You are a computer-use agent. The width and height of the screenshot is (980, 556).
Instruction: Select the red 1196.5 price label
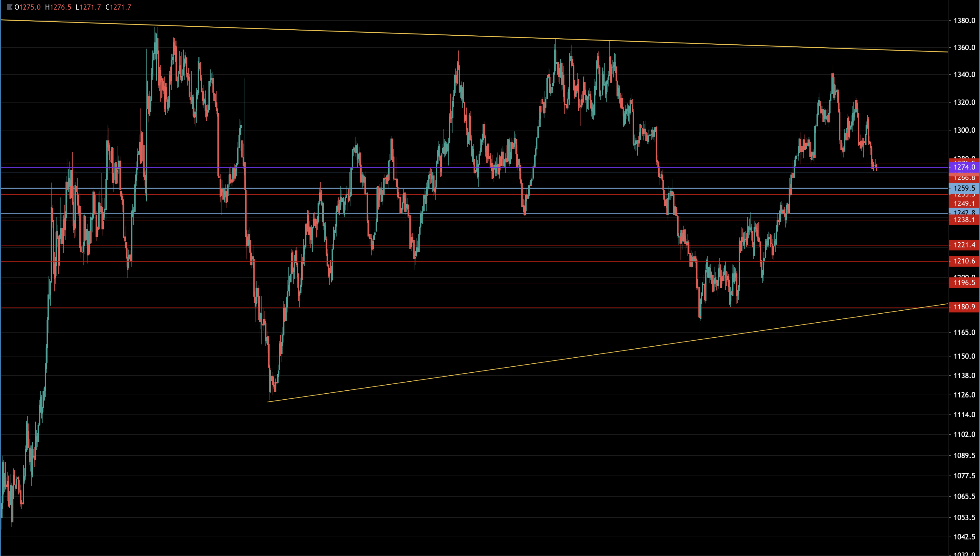coord(964,283)
